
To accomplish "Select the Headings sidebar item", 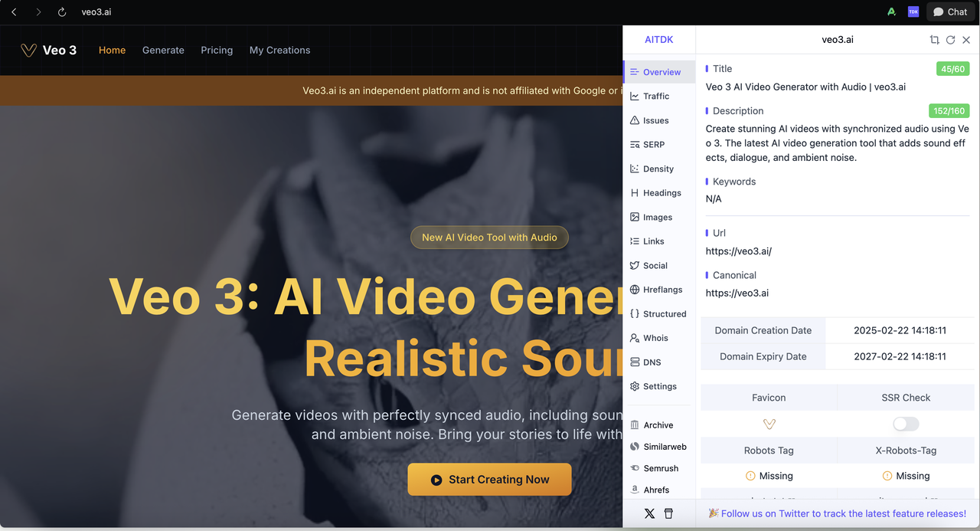I will click(x=661, y=193).
